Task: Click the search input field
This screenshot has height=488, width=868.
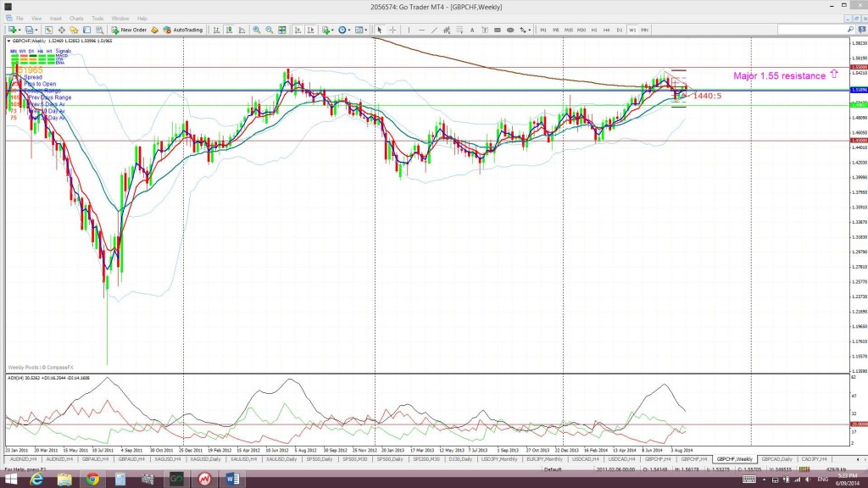Action: click(x=812, y=30)
